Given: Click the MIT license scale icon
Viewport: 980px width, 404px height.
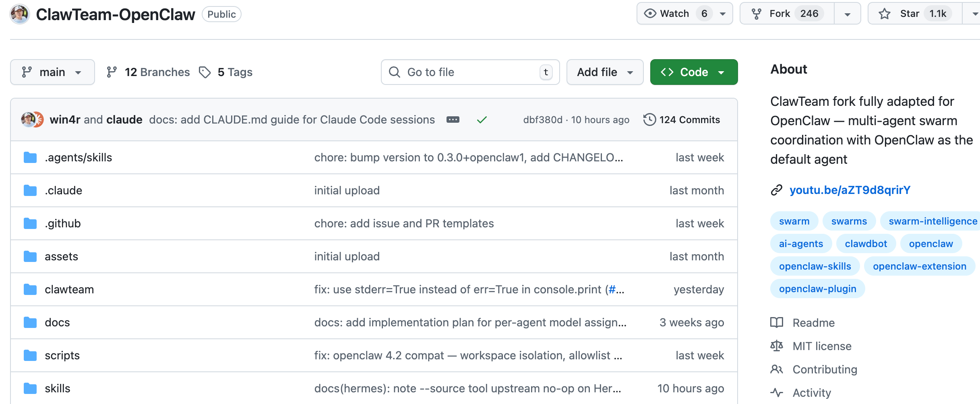Looking at the screenshot, I should pyautogui.click(x=777, y=346).
